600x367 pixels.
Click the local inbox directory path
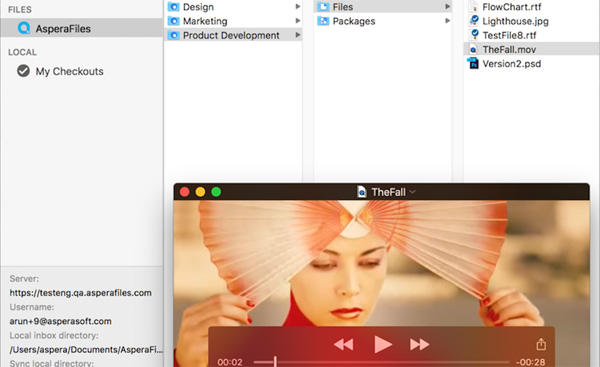86,349
